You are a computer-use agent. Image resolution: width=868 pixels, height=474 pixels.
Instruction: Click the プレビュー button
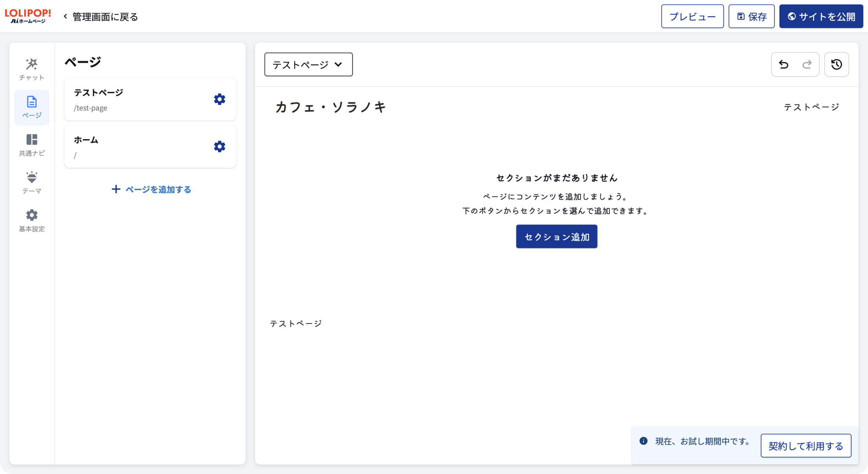(692, 16)
